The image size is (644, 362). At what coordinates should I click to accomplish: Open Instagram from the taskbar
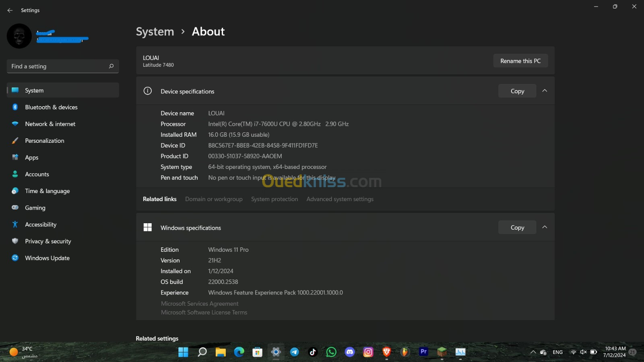(368, 352)
